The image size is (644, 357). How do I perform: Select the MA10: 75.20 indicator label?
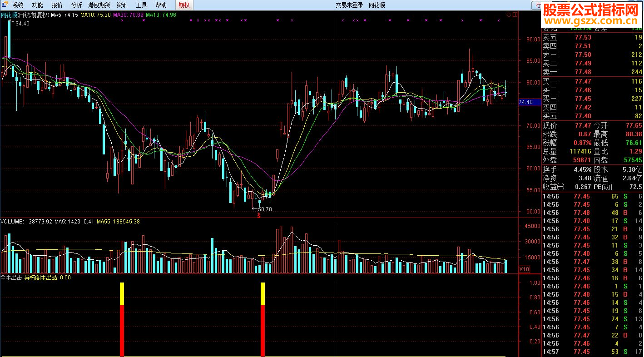click(95, 15)
